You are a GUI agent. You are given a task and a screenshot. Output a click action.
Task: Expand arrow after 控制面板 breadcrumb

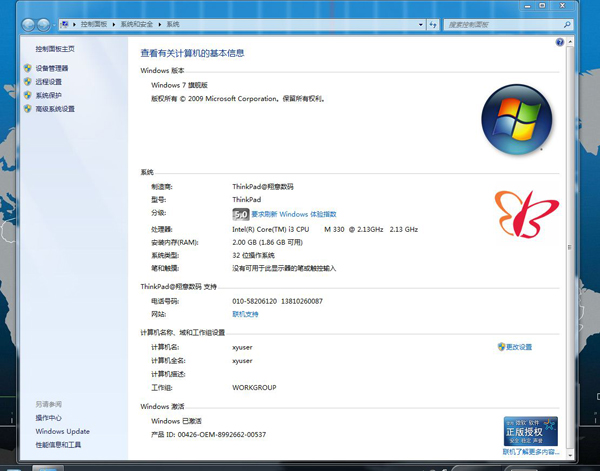(x=114, y=24)
